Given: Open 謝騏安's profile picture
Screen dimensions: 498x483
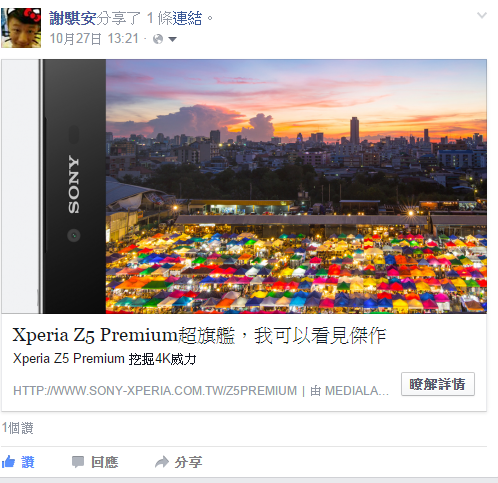Looking at the screenshot, I should 21,28.
